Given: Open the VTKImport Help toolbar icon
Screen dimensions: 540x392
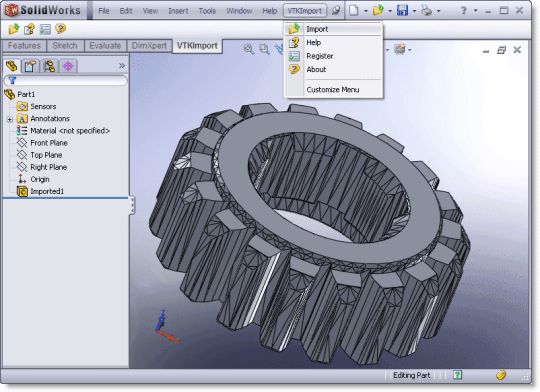Looking at the screenshot, I should point(29,29).
